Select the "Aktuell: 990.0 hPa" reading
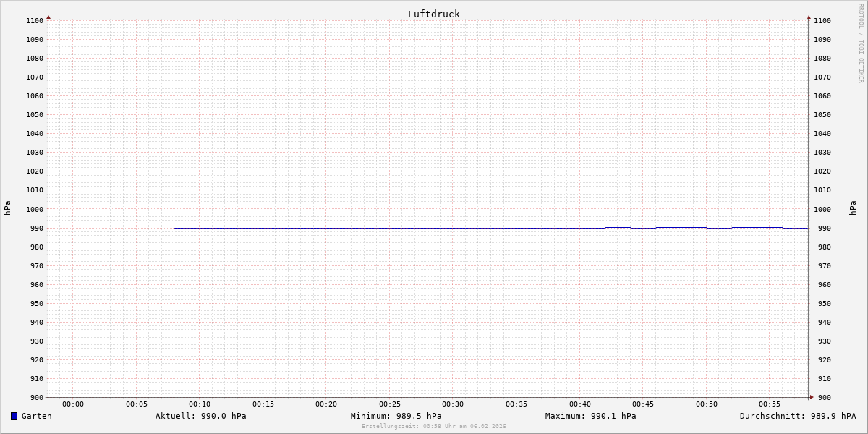The height and width of the screenshot is (434, 868). [x=200, y=416]
